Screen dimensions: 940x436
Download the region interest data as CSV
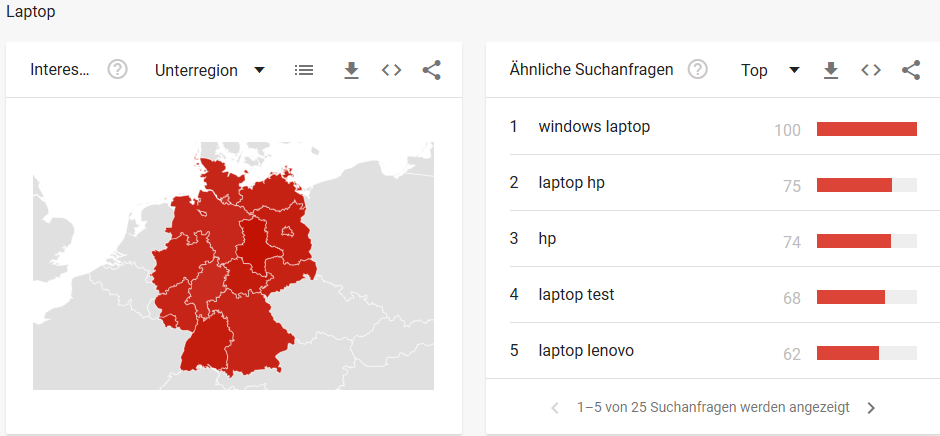point(351,70)
